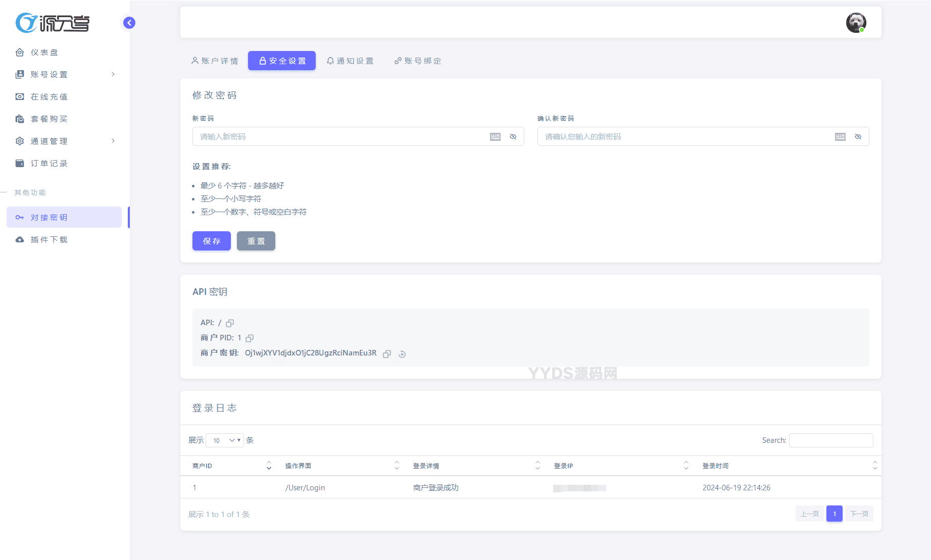The height and width of the screenshot is (560, 931).
Task: Open 插件下载 in sidebar
Action: pyautogui.click(x=65, y=240)
